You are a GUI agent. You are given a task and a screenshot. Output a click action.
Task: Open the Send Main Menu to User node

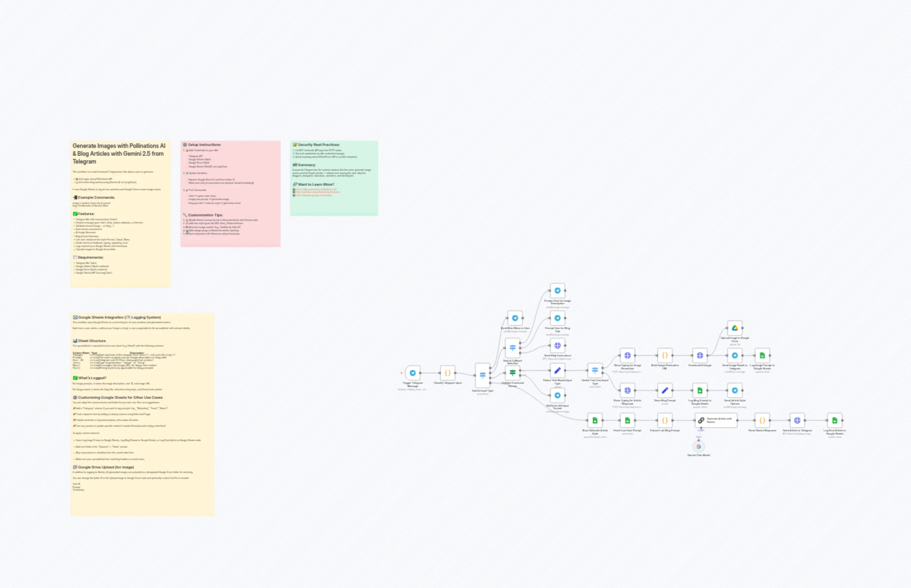(515, 318)
